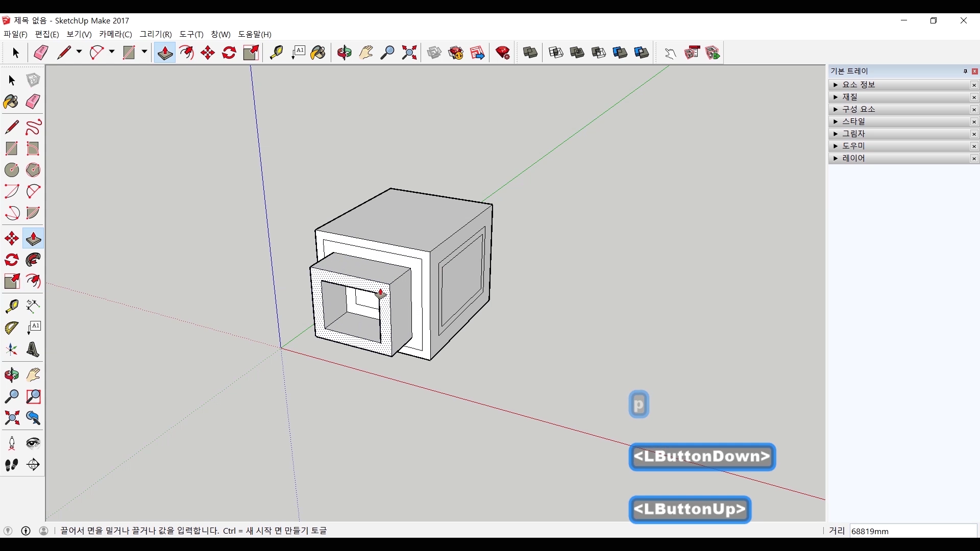Viewport: 980px width, 551px height.
Task: Activate the Orbit tool in top toolbar
Action: (344, 53)
